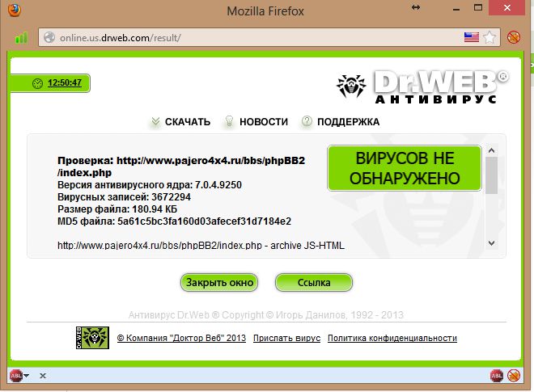Click the archive JS-HTML result line
This screenshot has width=534, height=392.
pos(201,246)
